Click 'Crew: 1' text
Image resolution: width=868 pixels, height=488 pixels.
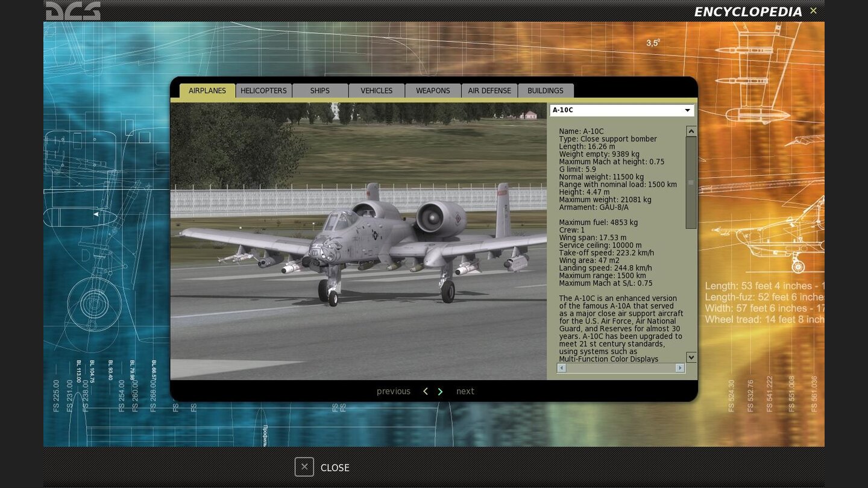point(572,230)
